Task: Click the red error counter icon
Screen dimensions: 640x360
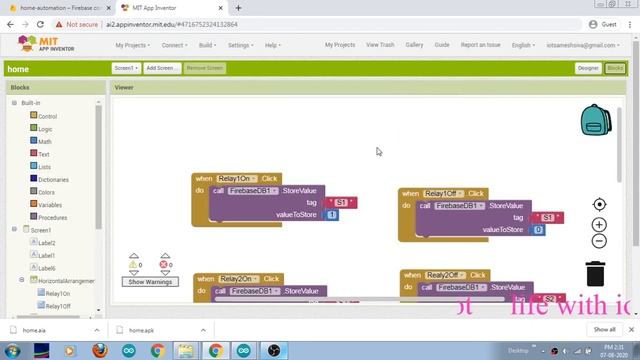Action: pos(164,264)
